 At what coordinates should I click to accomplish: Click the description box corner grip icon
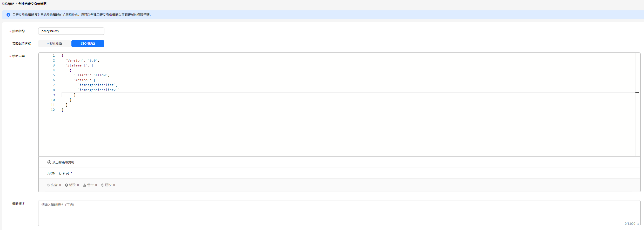(x=638, y=224)
